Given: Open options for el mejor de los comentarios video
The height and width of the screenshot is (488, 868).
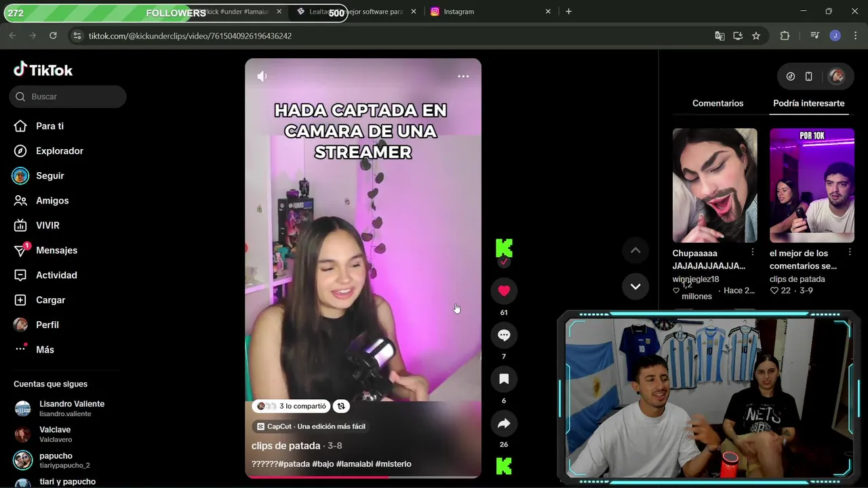Looking at the screenshot, I should (x=849, y=252).
